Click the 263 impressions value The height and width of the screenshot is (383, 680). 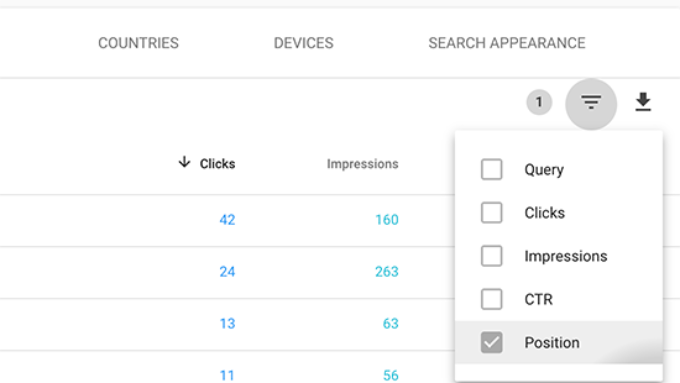click(x=387, y=272)
